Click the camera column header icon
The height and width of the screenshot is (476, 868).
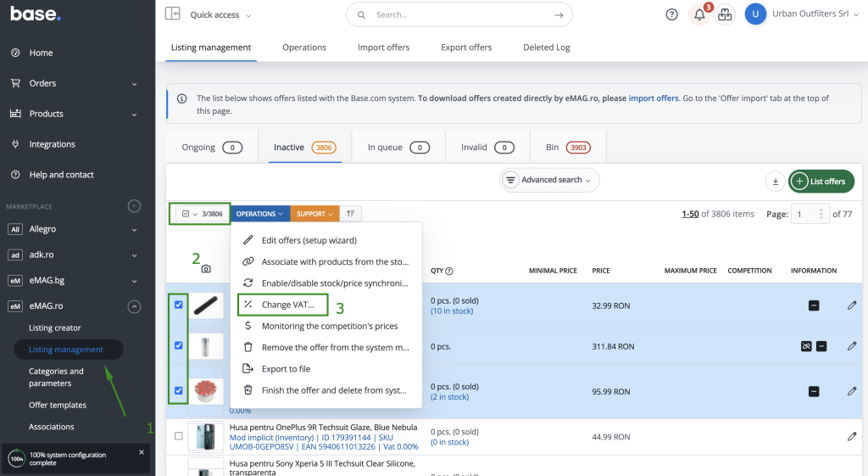[x=206, y=269]
